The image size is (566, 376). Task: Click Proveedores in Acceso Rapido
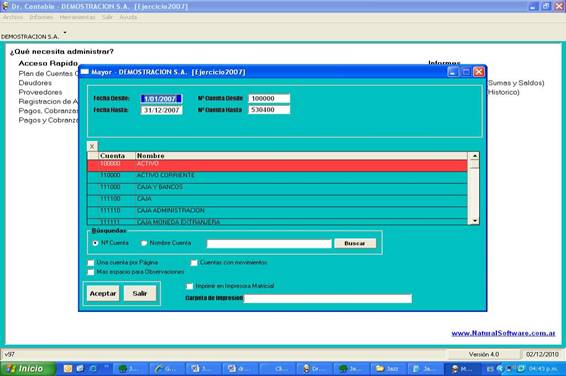pyautogui.click(x=40, y=92)
